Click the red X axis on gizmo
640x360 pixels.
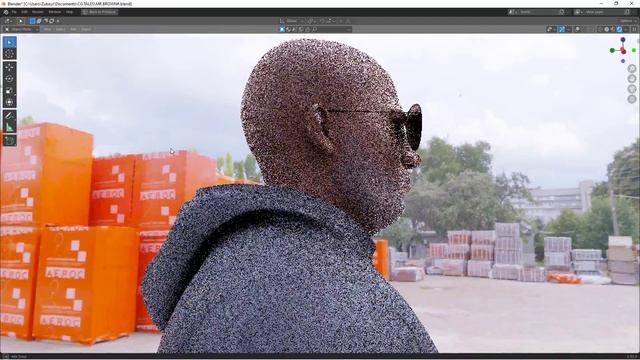click(623, 51)
